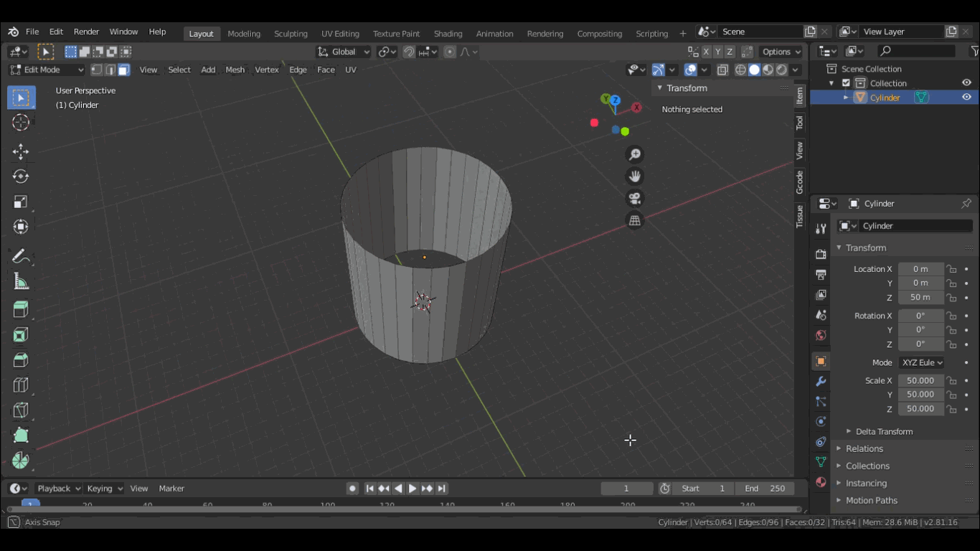Toggle camera view in viewport
The image size is (980, 551).
pos(634,199)
